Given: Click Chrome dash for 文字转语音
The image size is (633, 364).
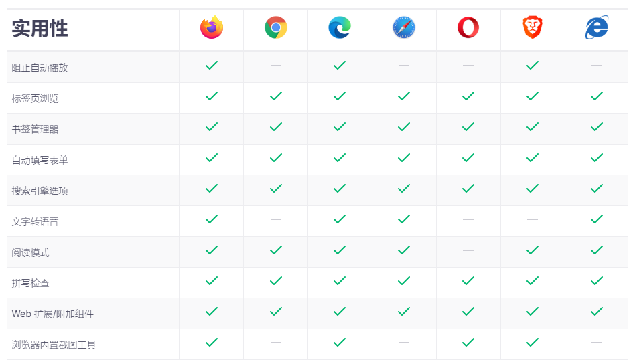Looking at the screenshot, I should (276, 219).
